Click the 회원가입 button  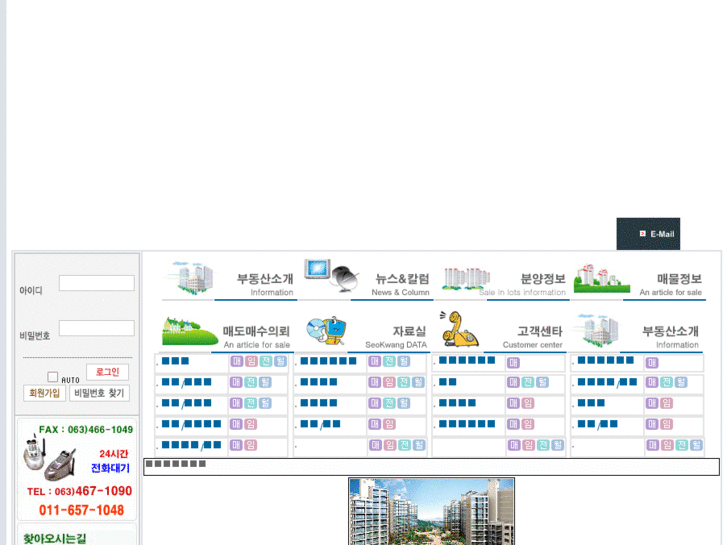click(44, 393)
